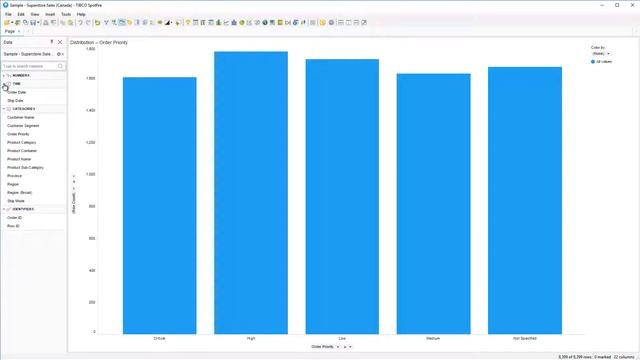Insert a Line Chart visualization

pyautogui.click(x=226, y=22)
